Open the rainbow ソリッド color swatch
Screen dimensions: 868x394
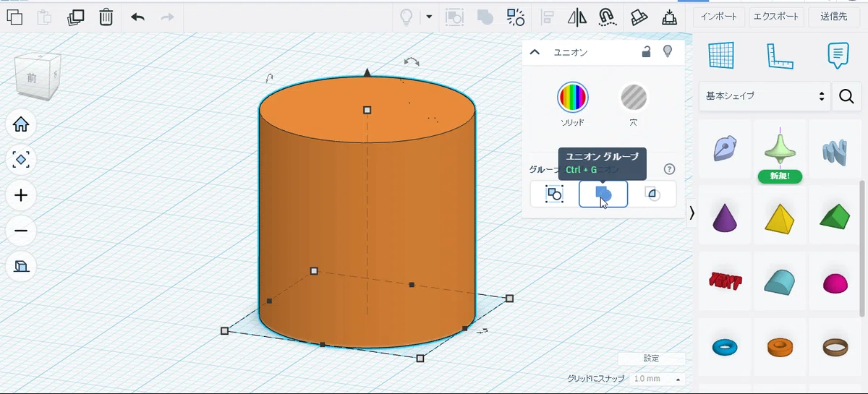click(x=572, y=97)
